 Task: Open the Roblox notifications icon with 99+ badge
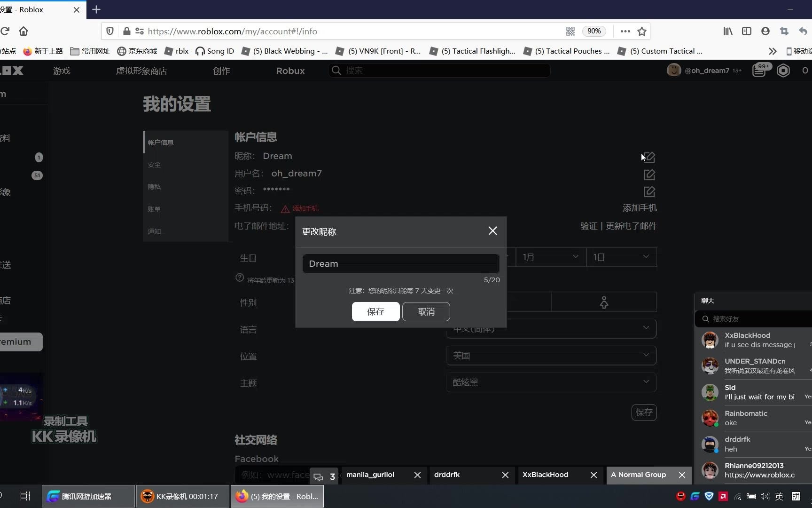[x=760, y=70]
